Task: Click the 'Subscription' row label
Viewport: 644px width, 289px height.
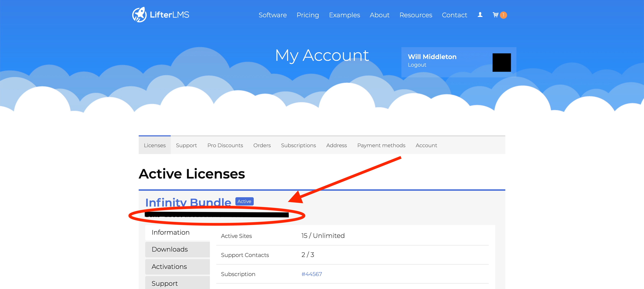Action: [x=238, y=274]
